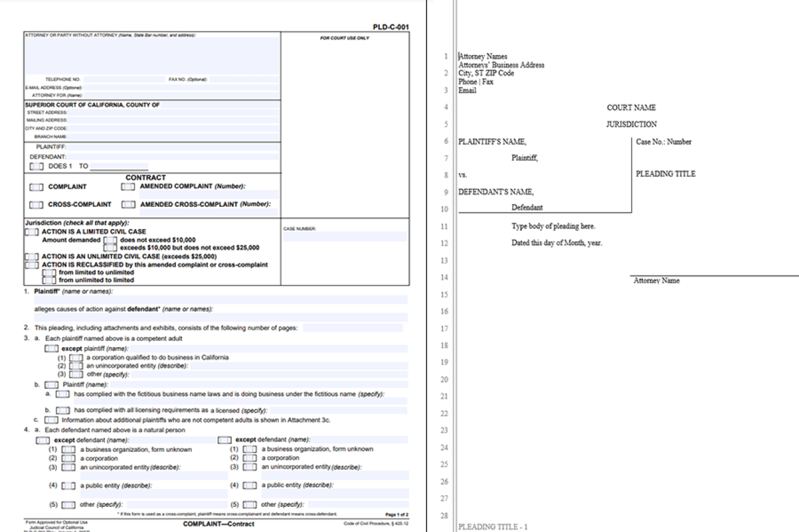Image resolution: width=799 pixels, height=532 pixels.
Task: Click the number of pages field
Action: pyautogui.click(x=353, y=328)
